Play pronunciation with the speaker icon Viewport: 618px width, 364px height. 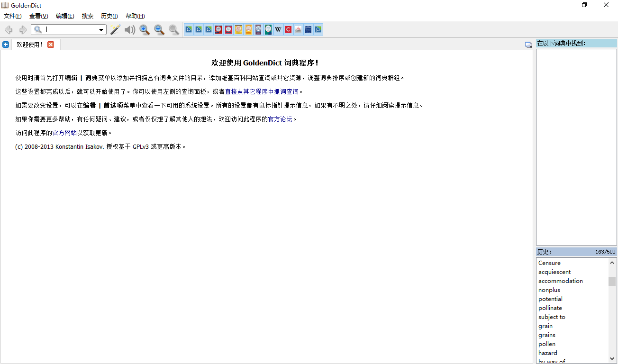click(130, 30)
